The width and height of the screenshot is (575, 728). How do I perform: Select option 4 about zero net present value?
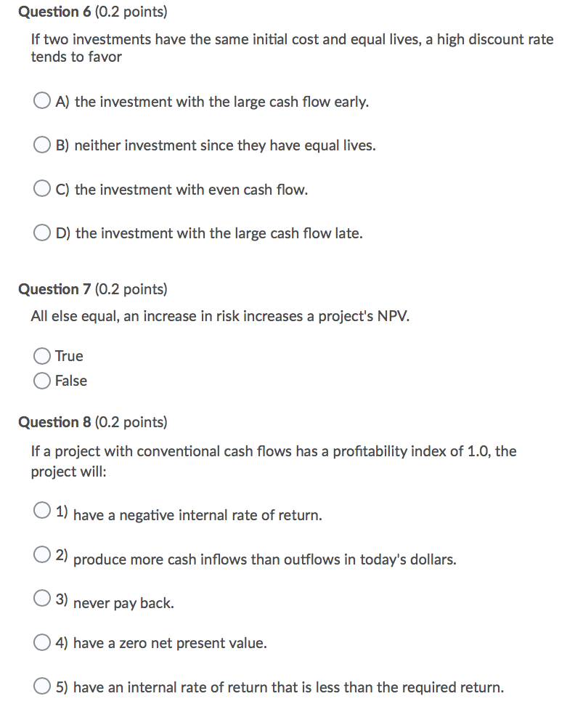point(41,642)
